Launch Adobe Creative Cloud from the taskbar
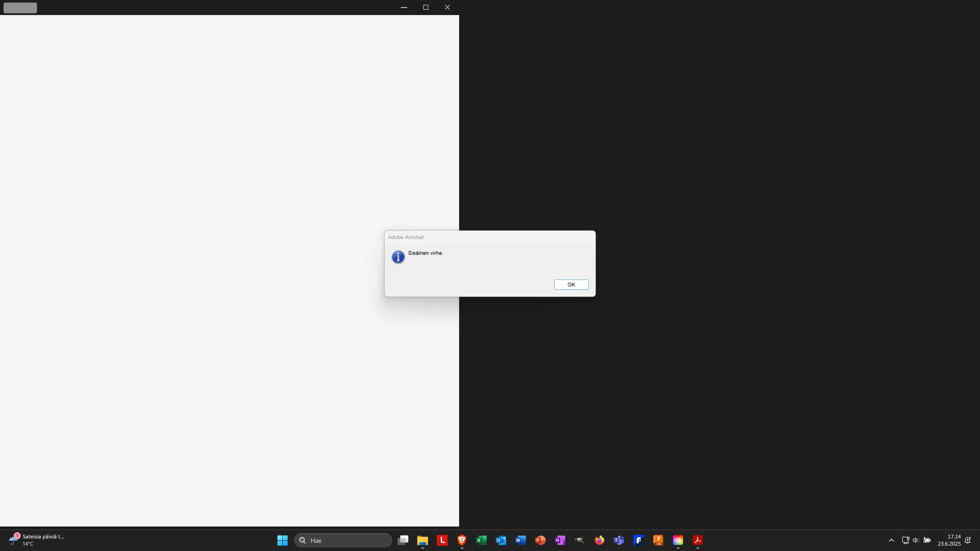 point(678,540)
